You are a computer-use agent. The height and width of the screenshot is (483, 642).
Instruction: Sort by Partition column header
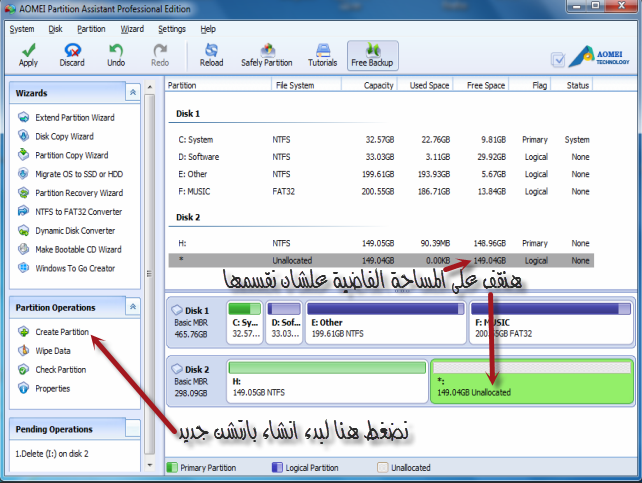219,85
